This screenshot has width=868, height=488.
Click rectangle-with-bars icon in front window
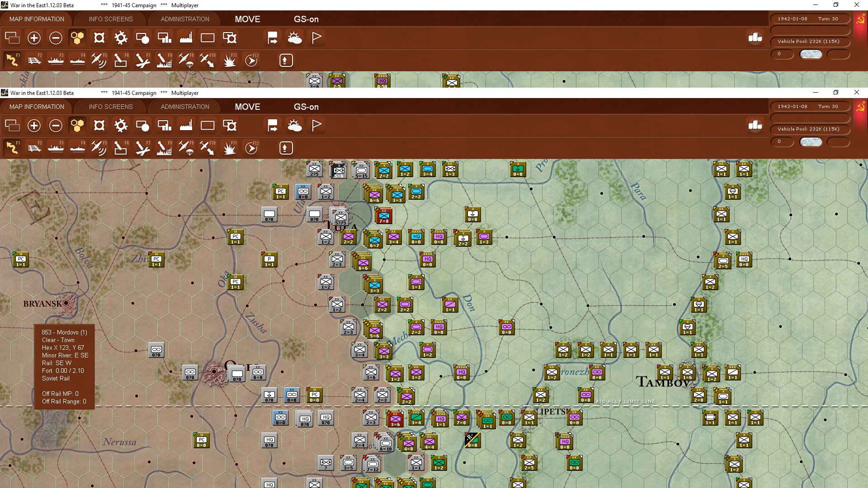[164, 126]
